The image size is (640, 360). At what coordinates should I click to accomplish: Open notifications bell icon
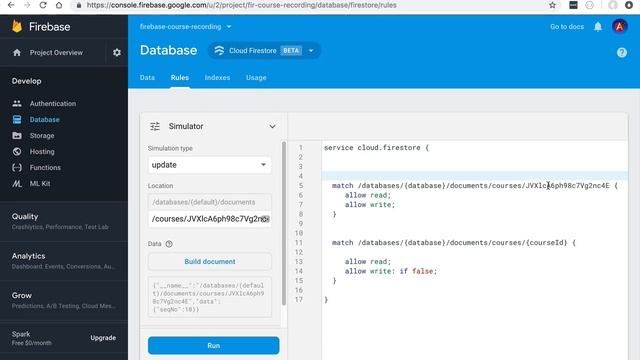tap(598, 27)
